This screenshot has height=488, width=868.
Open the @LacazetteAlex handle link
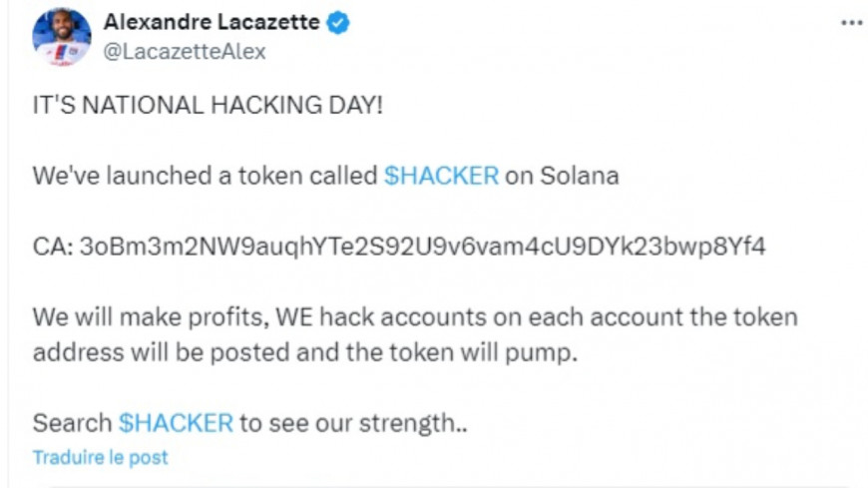pos(185,52)
